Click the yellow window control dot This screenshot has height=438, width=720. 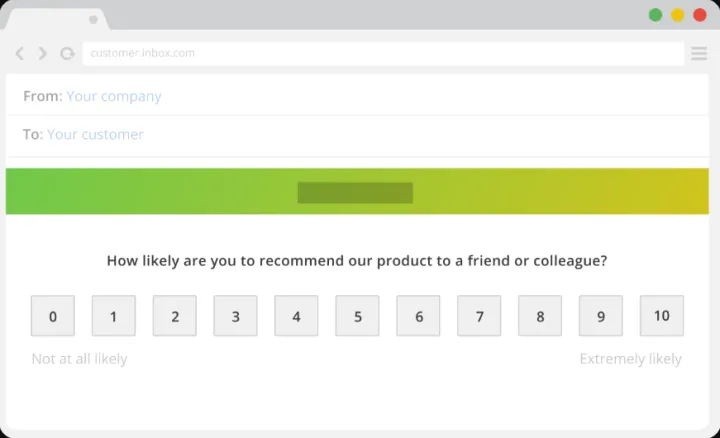pos(677,15)
